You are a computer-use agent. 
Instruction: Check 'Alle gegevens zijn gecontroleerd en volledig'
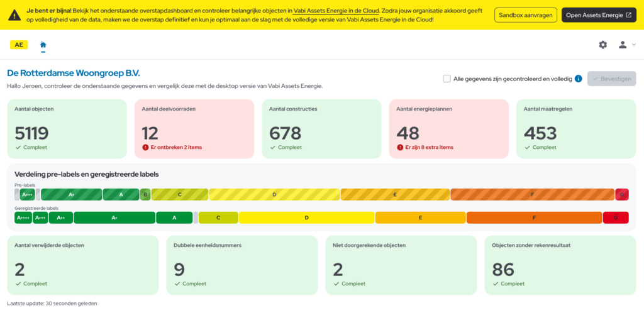447,79
